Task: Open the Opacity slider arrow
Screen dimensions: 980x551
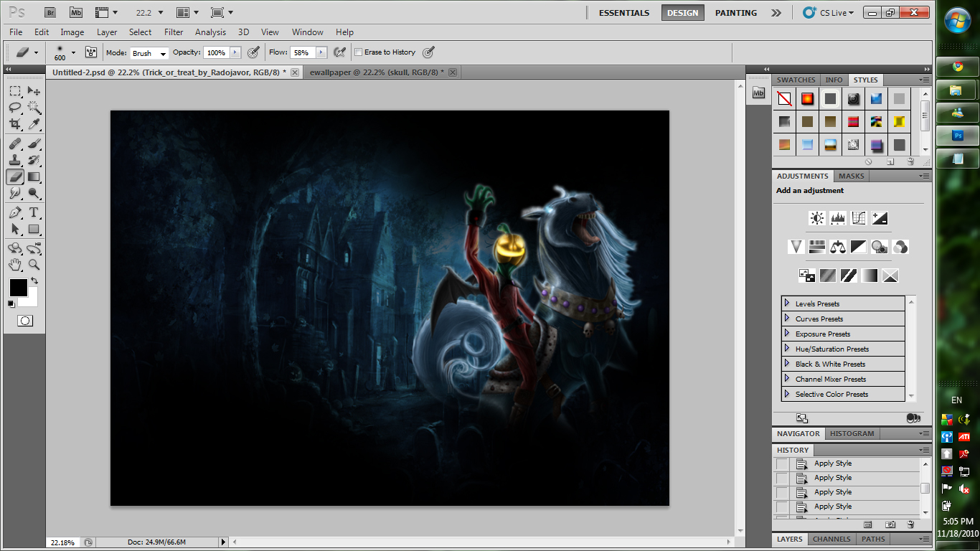Action: click(235, 52)
